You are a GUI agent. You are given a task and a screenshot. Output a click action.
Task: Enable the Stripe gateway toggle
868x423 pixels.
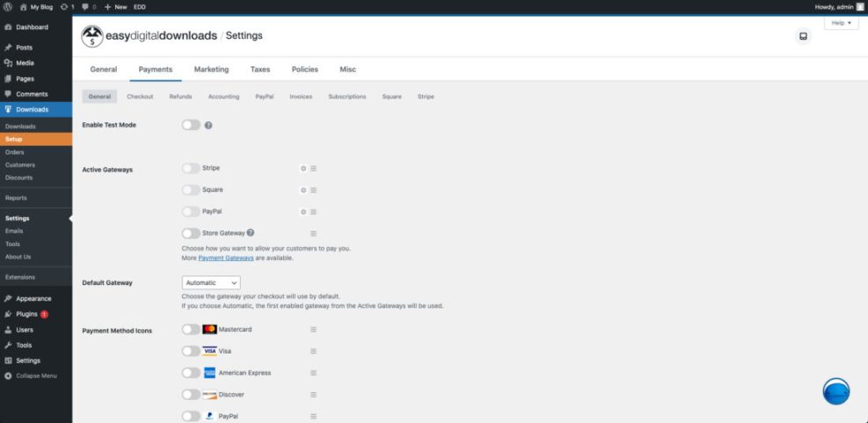click(191, 168)
